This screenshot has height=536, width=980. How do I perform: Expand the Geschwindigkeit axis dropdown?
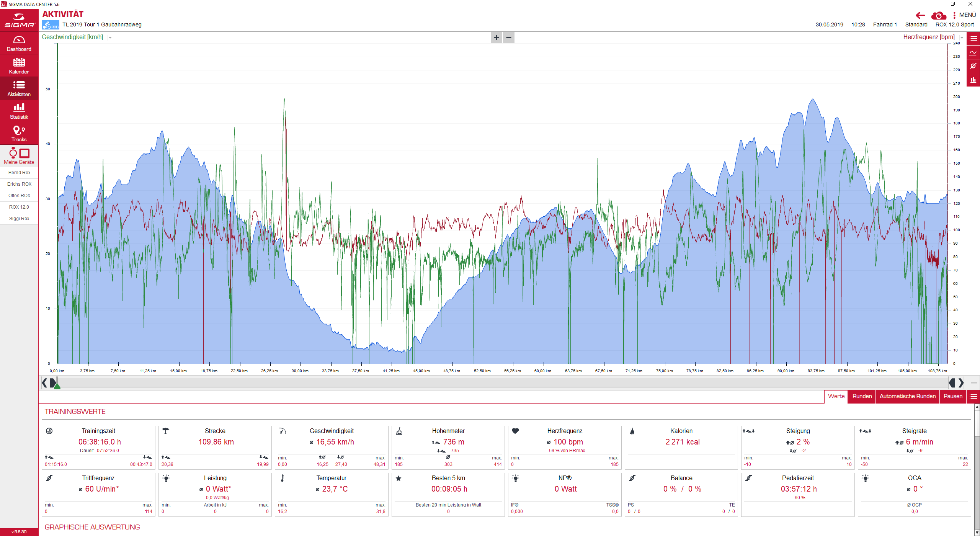110,38
